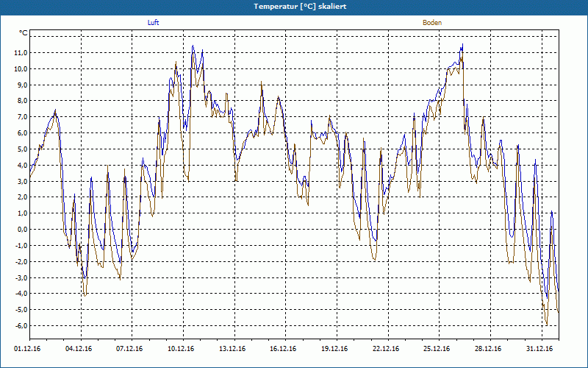
Task: Click the chart title Temperatur [°C] skaliert
Action: pos(300,7)
